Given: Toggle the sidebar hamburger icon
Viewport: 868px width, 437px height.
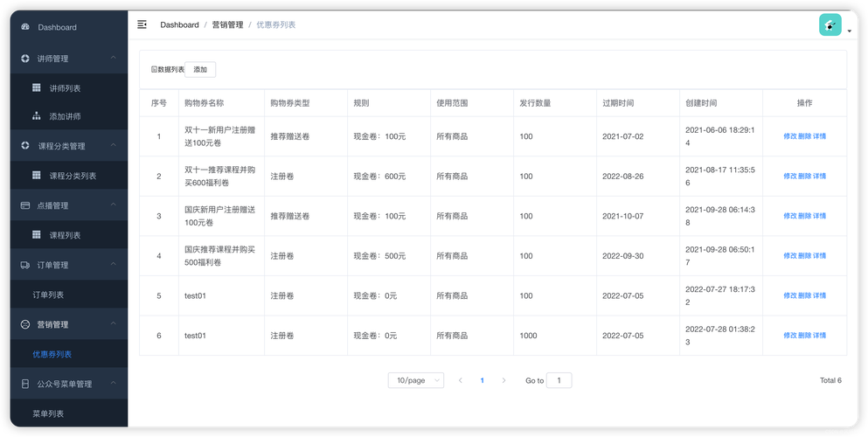Looking at the screenshot, I should [142, 24].
